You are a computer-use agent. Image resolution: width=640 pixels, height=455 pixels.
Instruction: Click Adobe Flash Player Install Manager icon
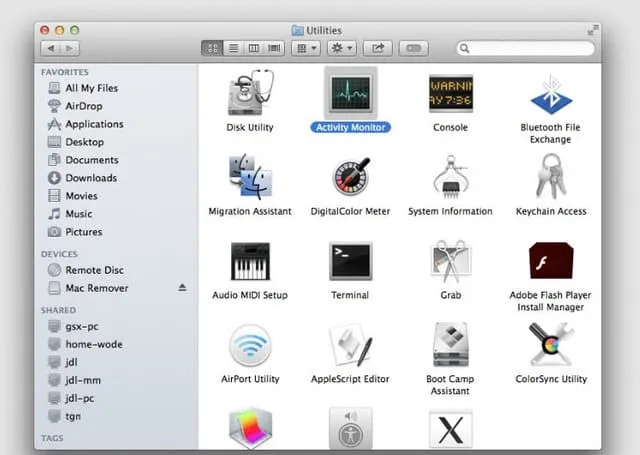coord(551,260)
